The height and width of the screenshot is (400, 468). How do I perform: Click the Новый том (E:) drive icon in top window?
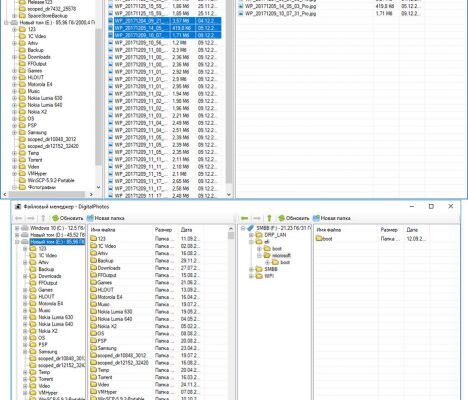[x=14, y=23]
